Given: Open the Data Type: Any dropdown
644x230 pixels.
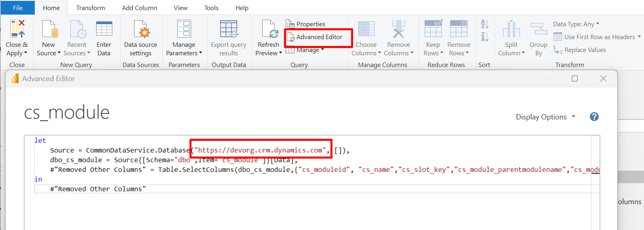Looking at the screenshot, I should coord(576,24).
